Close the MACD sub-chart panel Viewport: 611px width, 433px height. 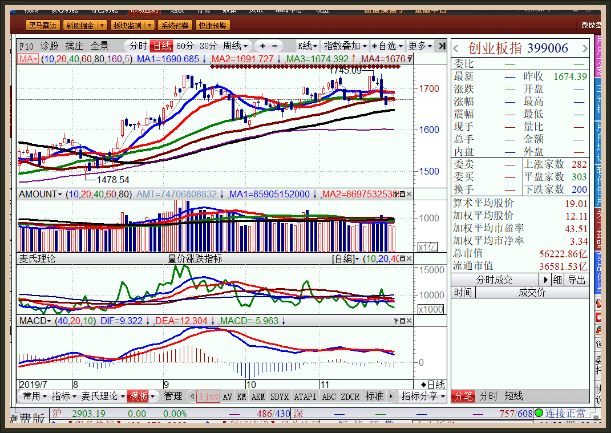tap(409, 321)
